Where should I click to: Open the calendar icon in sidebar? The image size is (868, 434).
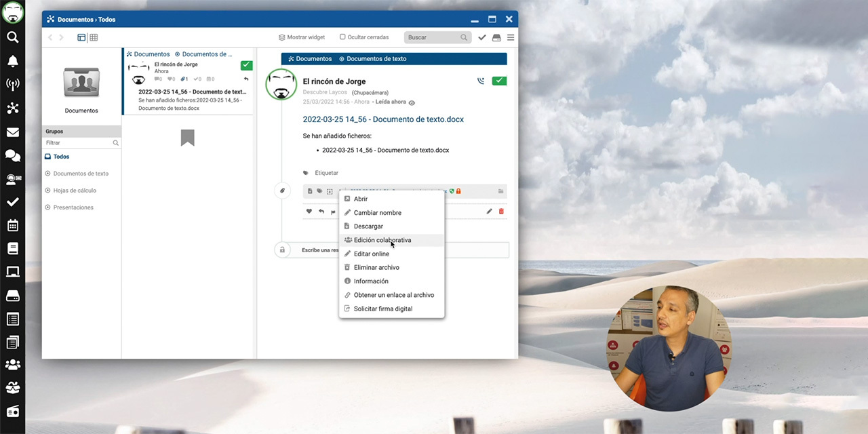point(12,225)
